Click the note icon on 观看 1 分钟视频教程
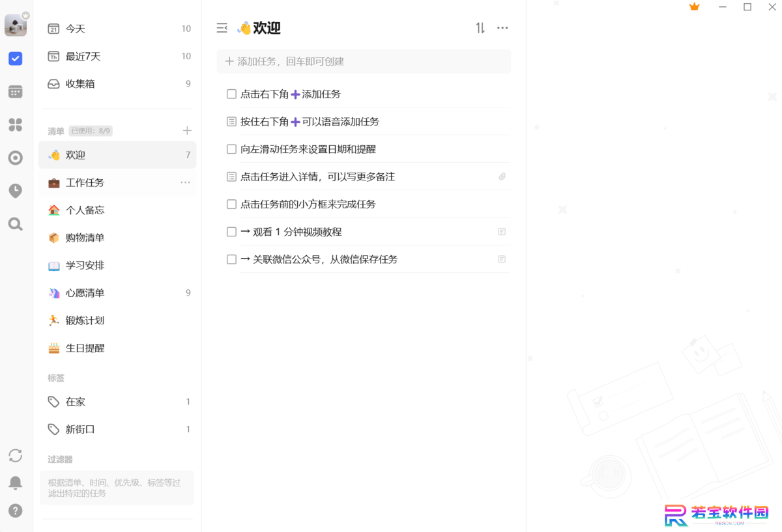This screenshot has height=532, width=782. (502, 232)
